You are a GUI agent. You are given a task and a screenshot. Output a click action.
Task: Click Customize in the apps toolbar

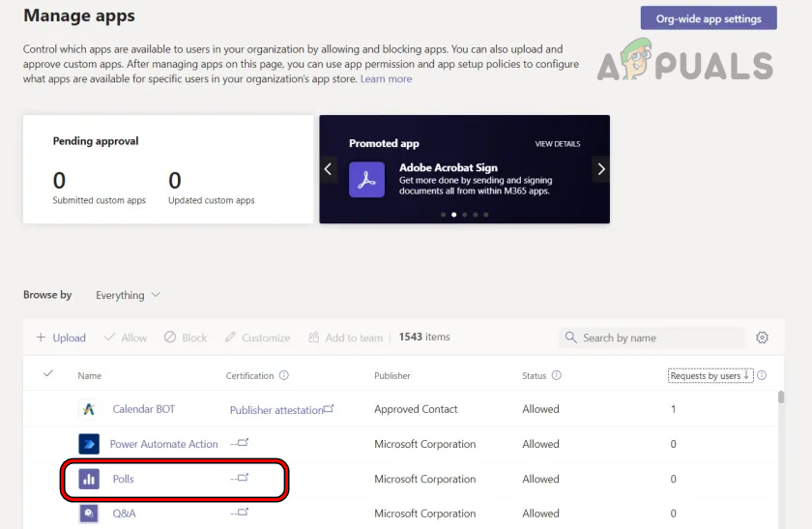[x=257, y=338]
